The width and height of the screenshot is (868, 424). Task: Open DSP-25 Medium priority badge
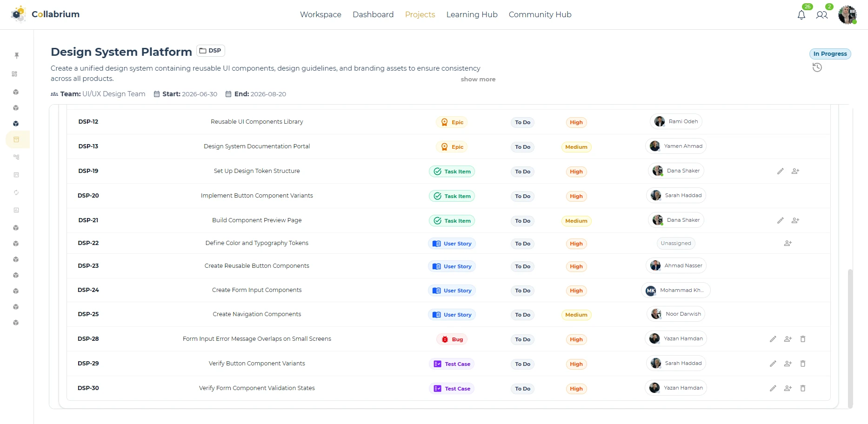tap(576, 315)
